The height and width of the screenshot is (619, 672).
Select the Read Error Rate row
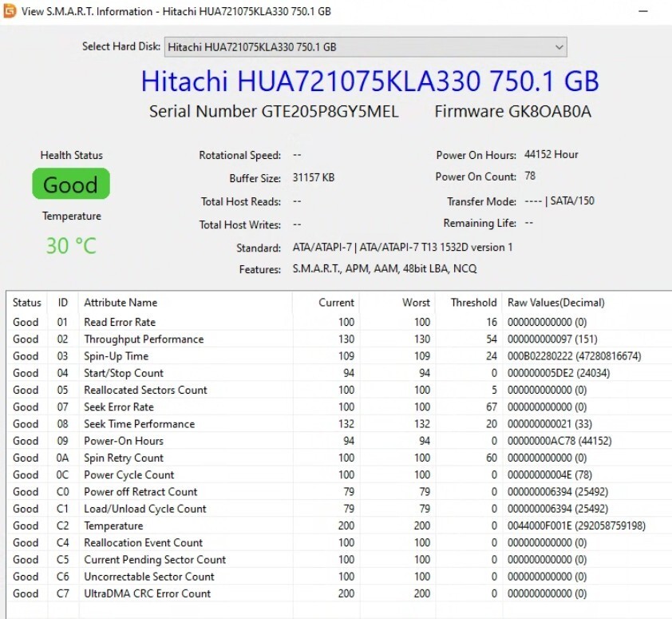(339, 322)
